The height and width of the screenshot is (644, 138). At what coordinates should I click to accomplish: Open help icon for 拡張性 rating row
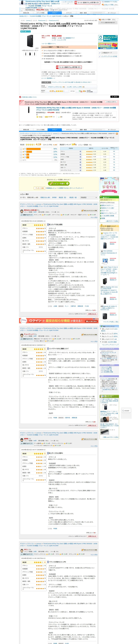tap(80, 159)
